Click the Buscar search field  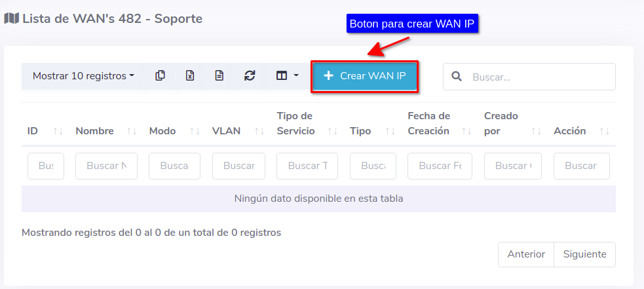(x=537, y=77)
